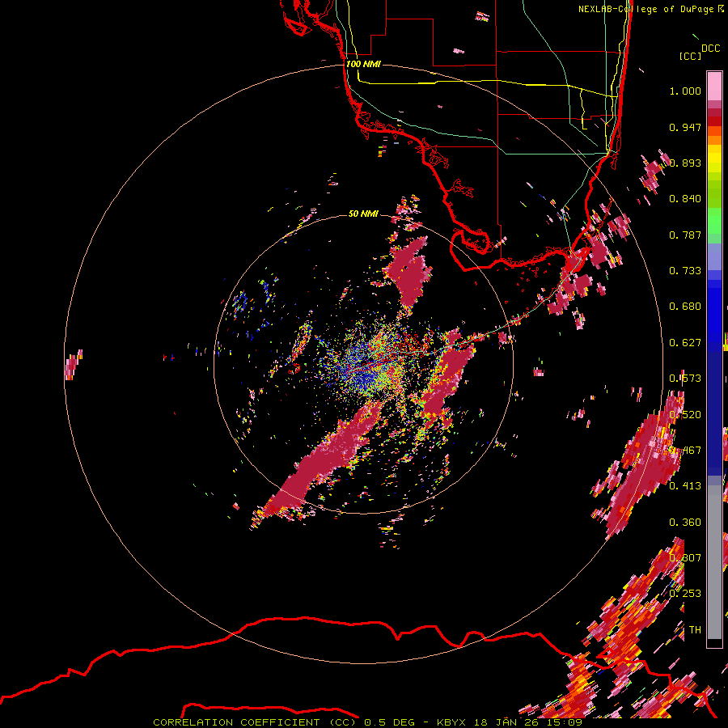
Task: Click the Correlation Coefficient KBYX caption
Action: pos(367,722)
